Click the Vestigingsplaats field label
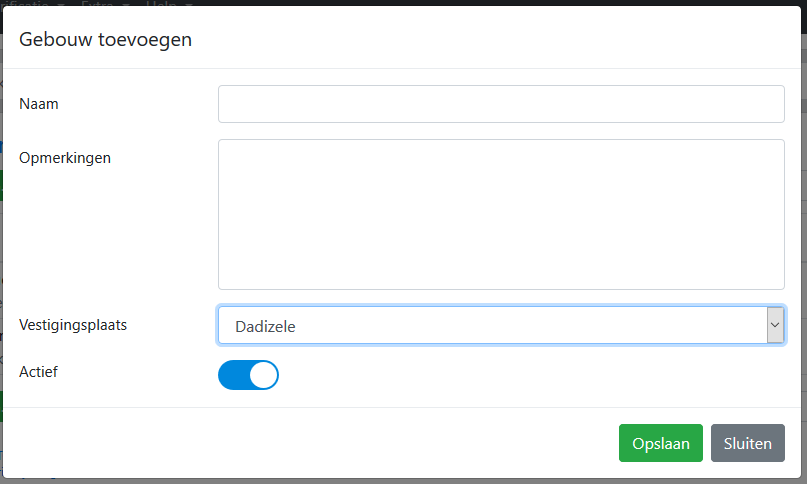The width and height of the screenshot is (807, 484). click(x=73, y=325)
